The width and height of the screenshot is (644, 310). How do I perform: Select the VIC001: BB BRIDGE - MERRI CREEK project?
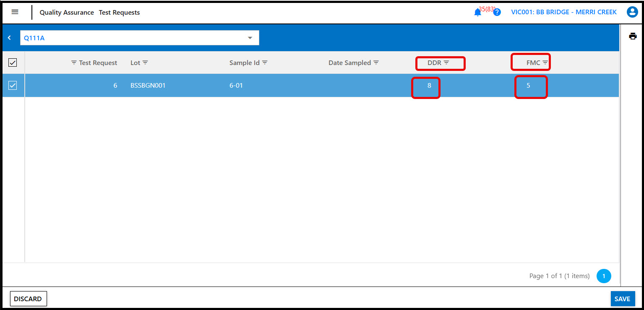[563, 12]
